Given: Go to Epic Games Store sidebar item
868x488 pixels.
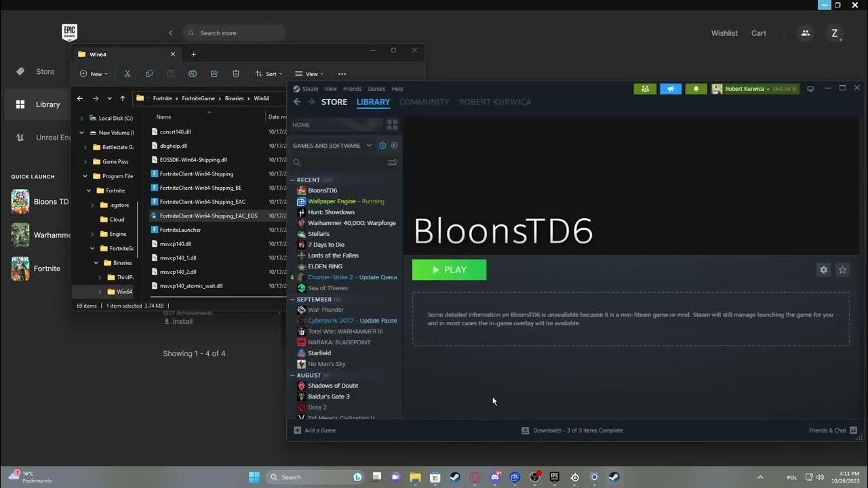Looking at the screenshot, I should tap(35, 71).
